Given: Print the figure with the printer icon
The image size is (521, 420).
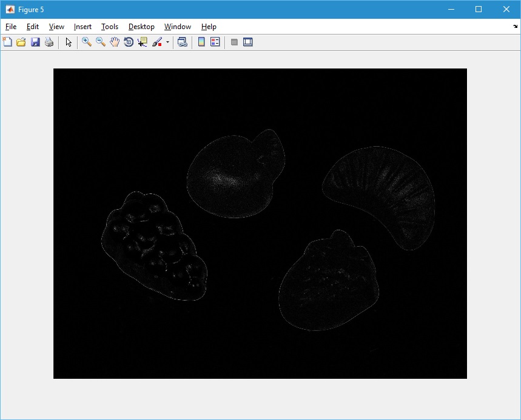Looking at the screenshot, I should click(x=49, y=42).
